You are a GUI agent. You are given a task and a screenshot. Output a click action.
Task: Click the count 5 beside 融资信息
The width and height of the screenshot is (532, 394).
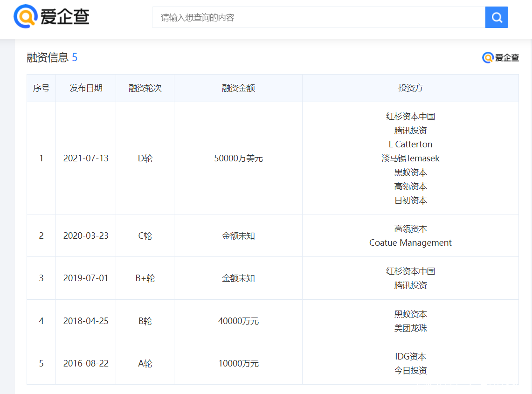pos(75,57)
